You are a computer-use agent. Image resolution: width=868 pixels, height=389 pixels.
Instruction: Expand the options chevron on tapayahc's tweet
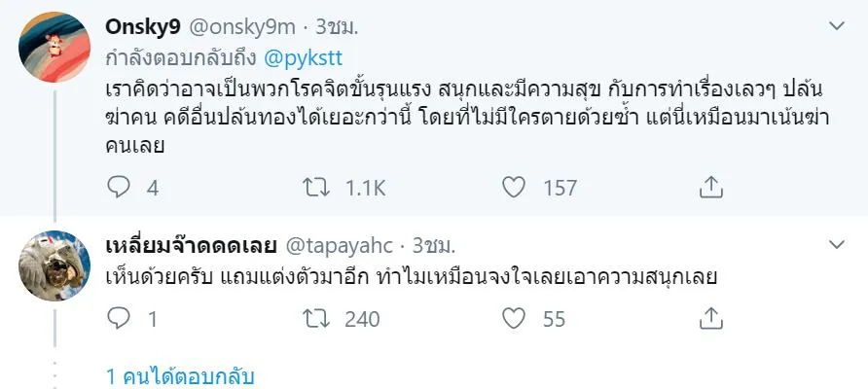836,241
